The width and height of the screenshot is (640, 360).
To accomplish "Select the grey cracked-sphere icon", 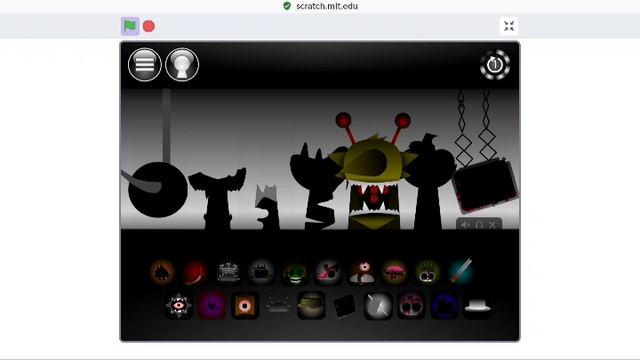I will tap(378, 305).
